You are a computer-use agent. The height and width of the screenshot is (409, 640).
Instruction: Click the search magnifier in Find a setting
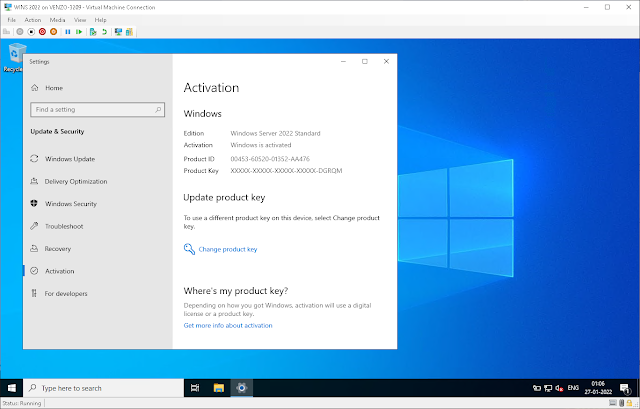tap(158, 109)
